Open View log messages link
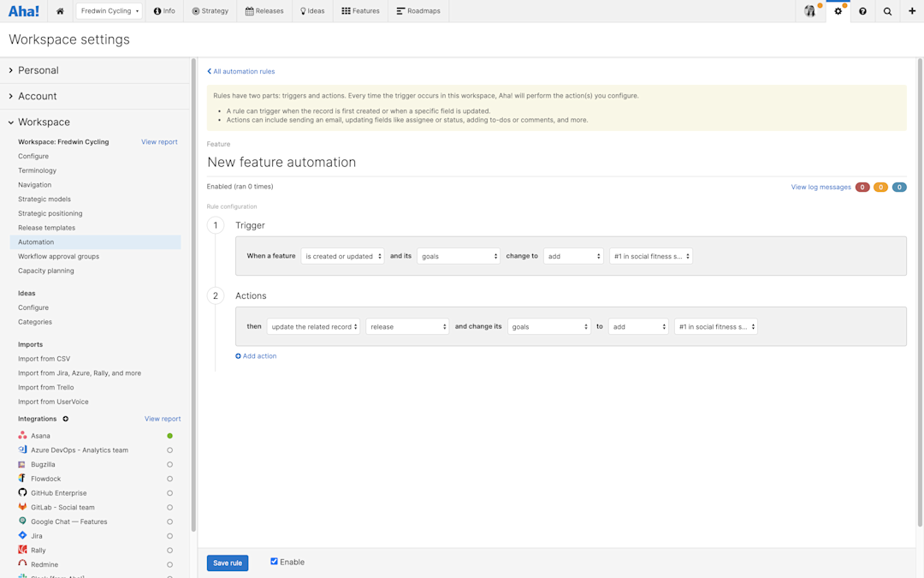924x578 pixels. coord(820,187)
